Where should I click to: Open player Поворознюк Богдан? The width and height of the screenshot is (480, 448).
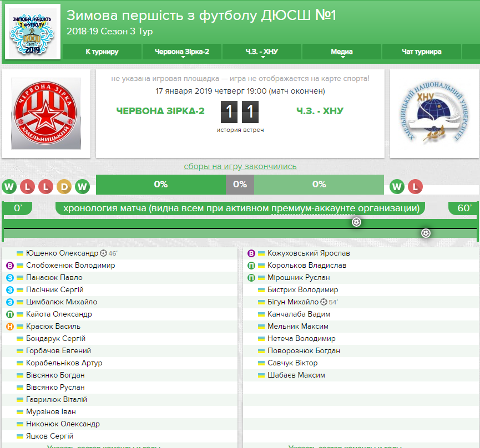coord(304,351)
